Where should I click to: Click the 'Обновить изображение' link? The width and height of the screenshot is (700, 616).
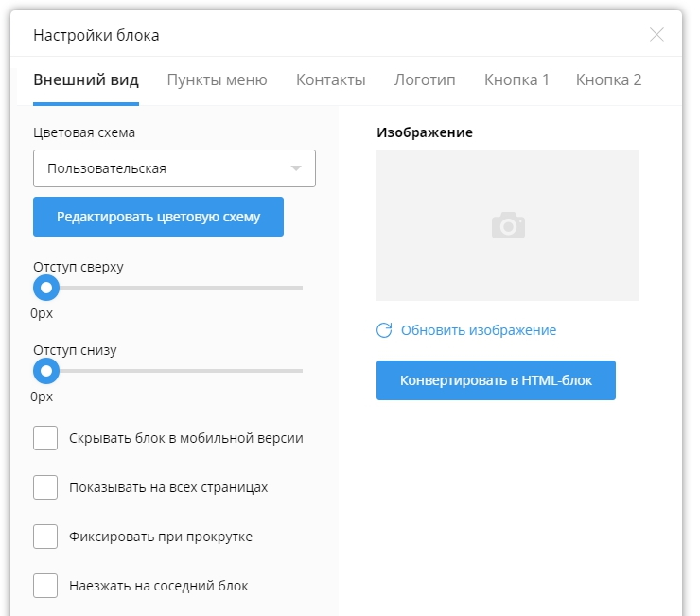[x=478, y=330]
